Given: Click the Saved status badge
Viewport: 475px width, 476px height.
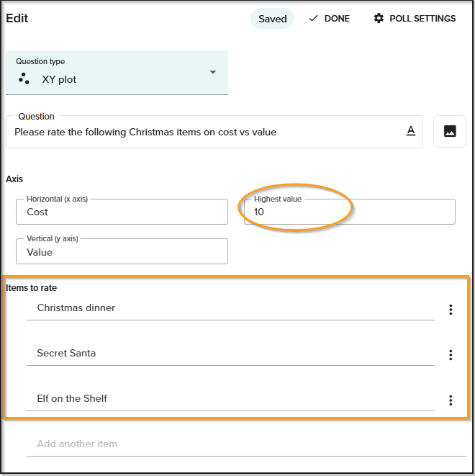Looking at the screenshot, I should 272,19.
